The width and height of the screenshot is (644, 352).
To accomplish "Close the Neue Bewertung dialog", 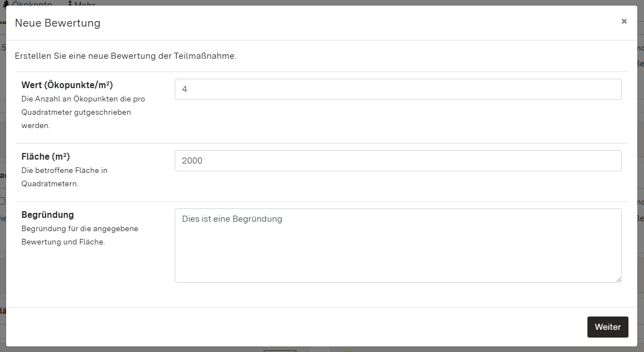I will tap(624, 22).
